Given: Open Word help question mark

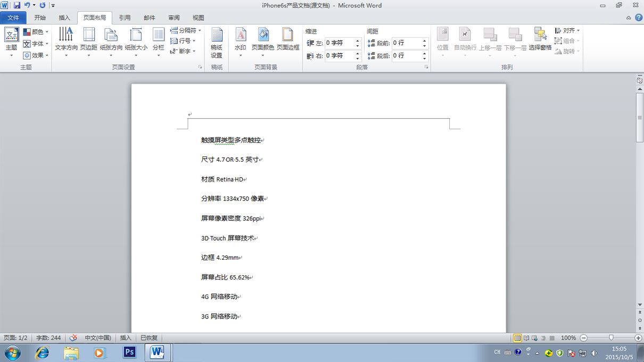Looking at the screenshot, I should pyautogui.click(x=638, y=18).
